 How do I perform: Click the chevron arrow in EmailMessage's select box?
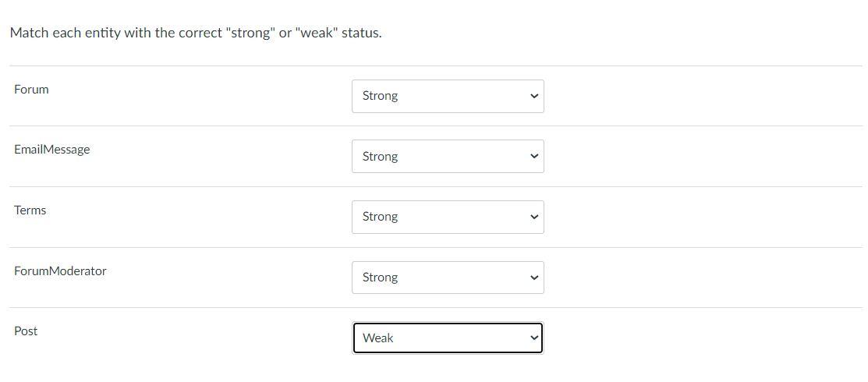coord(534,157)
